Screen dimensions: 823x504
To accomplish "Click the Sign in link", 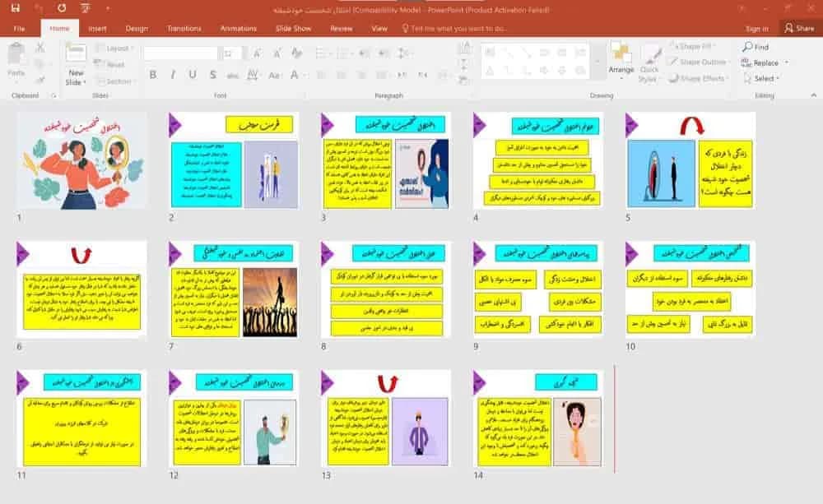I will point(756,28).
